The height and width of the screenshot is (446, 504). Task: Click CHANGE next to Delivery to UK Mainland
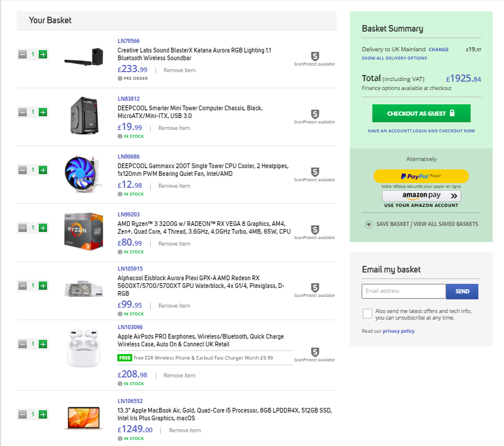[x=438, y=49]
